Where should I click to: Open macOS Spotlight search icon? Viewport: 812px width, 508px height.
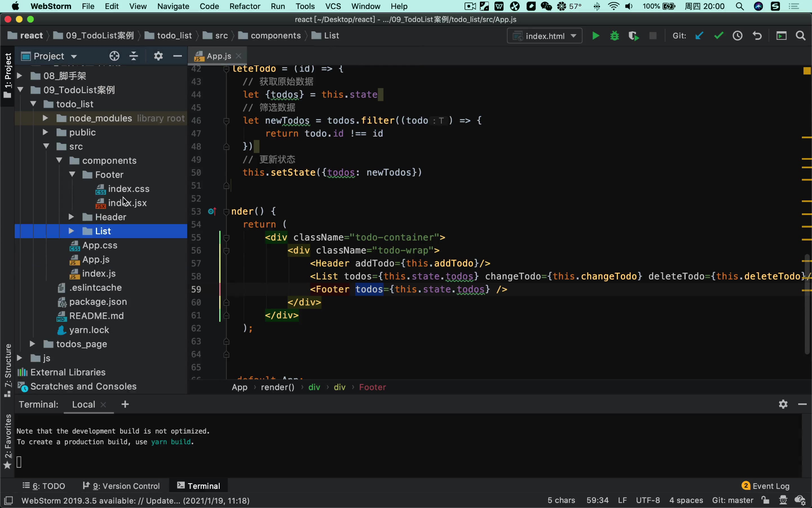[740, 6]
